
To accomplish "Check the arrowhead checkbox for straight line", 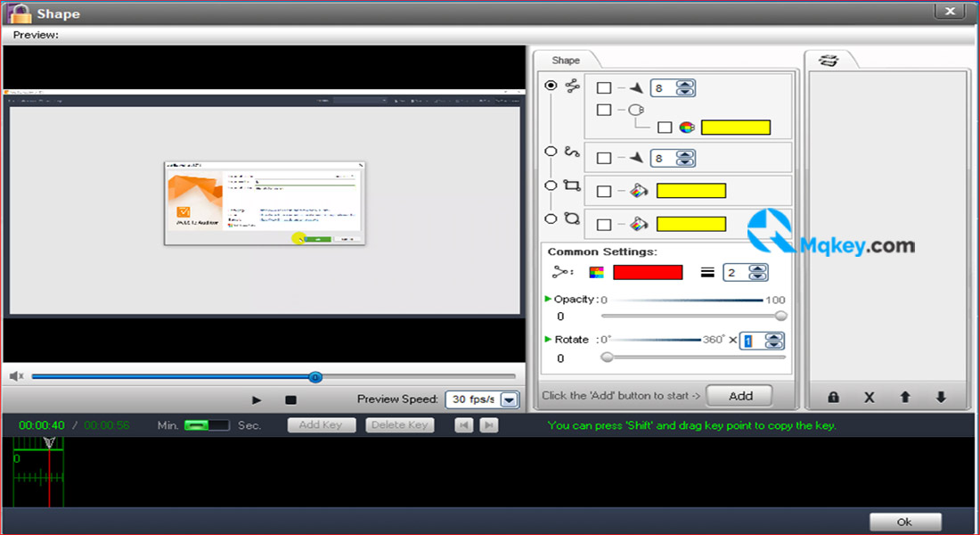I will (x=604, y=87).
